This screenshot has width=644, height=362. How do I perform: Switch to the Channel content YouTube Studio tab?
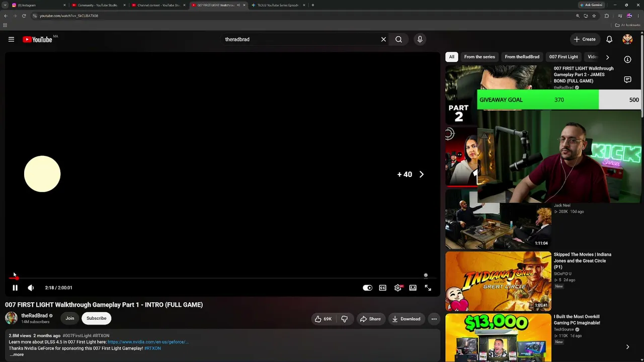click(x=157, y=5)
